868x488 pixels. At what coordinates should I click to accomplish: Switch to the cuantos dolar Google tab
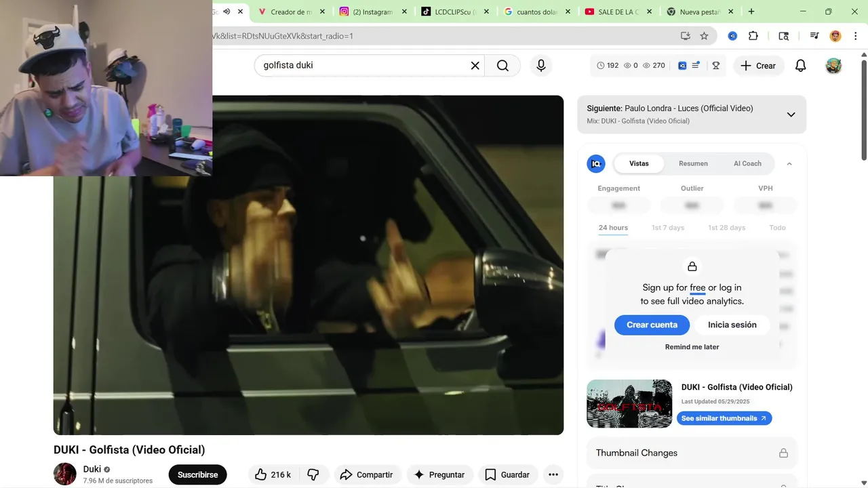point(537,12)
